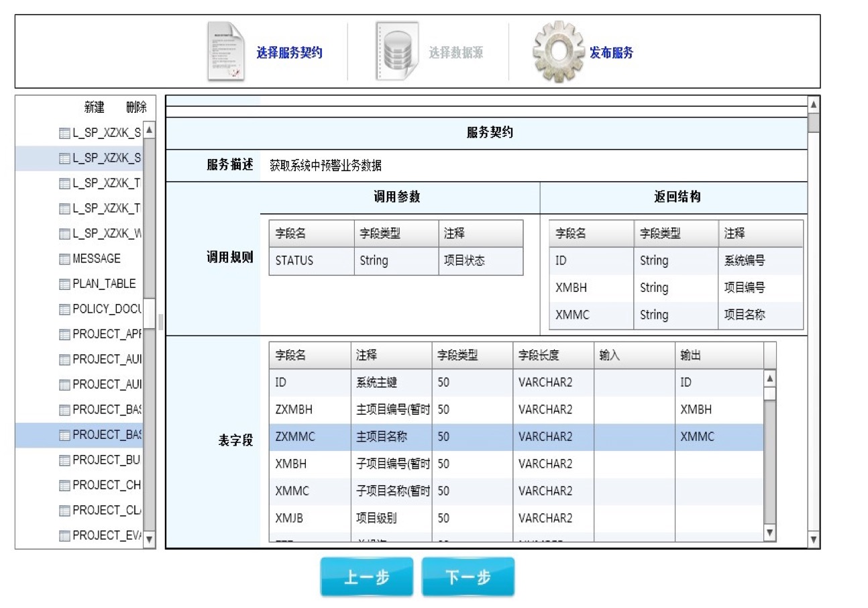868x608 pixels.
Task: Click 输出 cell of XMJB row
Action: [x=719, y=518]
